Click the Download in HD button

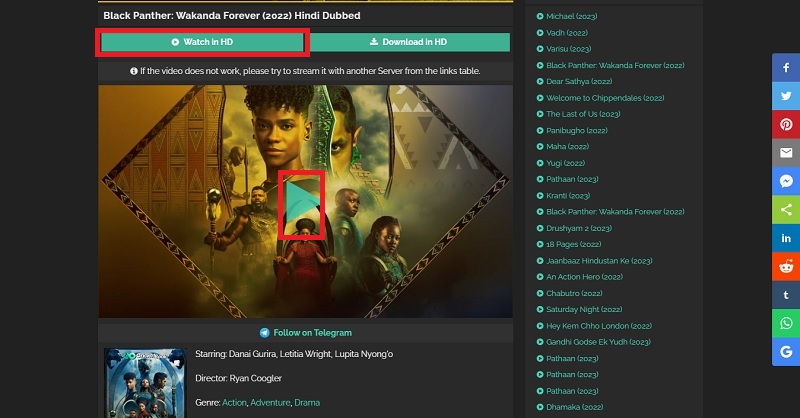tap(408, 42)
